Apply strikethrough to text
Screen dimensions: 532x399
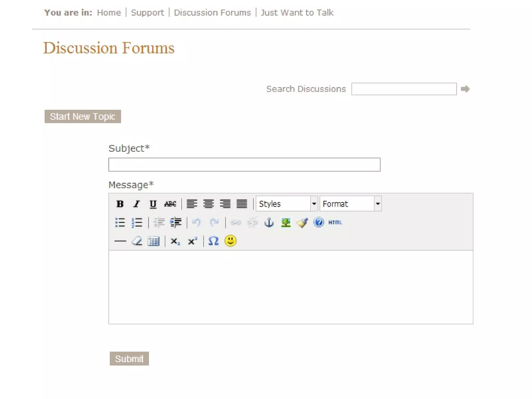pos(170,204)
